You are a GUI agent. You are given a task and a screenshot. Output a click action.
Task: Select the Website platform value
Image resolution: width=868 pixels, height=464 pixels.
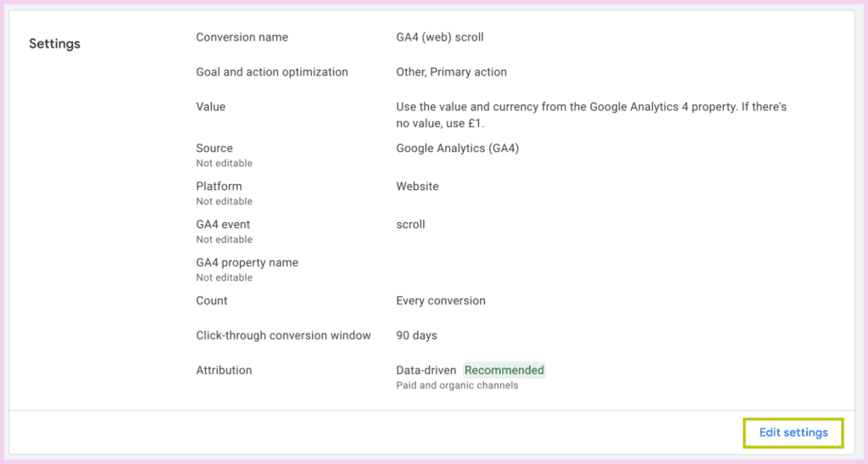pyautogui.click(x=417, y=187)
